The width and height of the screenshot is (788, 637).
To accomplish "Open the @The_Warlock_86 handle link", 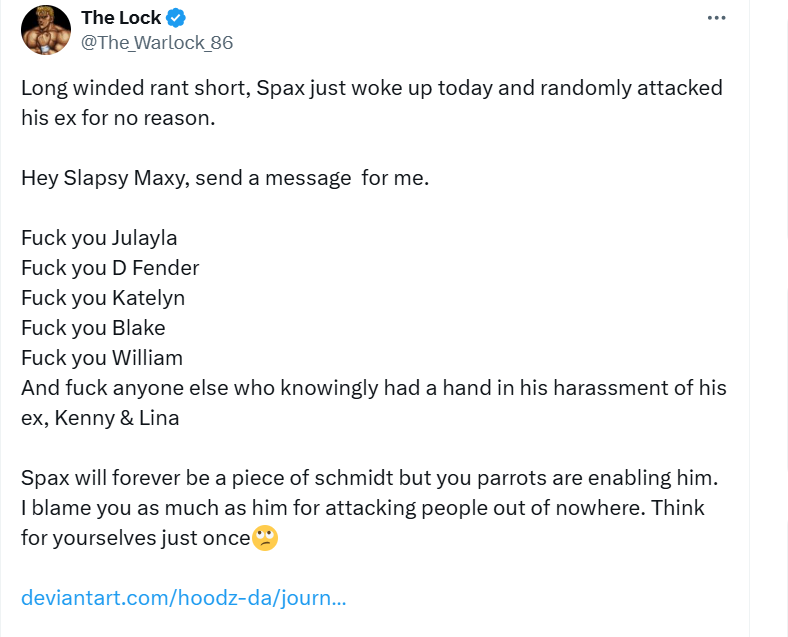I will pyautogui.click(x=157, y=43).
